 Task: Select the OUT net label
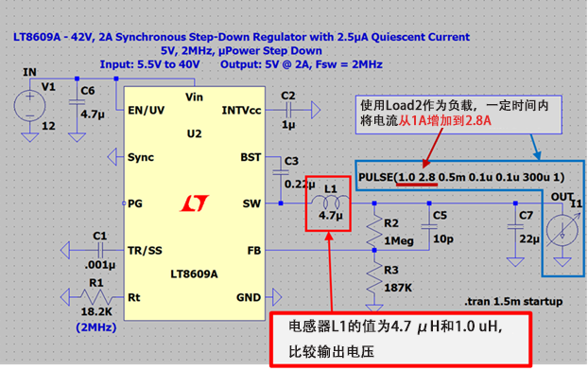[562, 197]
